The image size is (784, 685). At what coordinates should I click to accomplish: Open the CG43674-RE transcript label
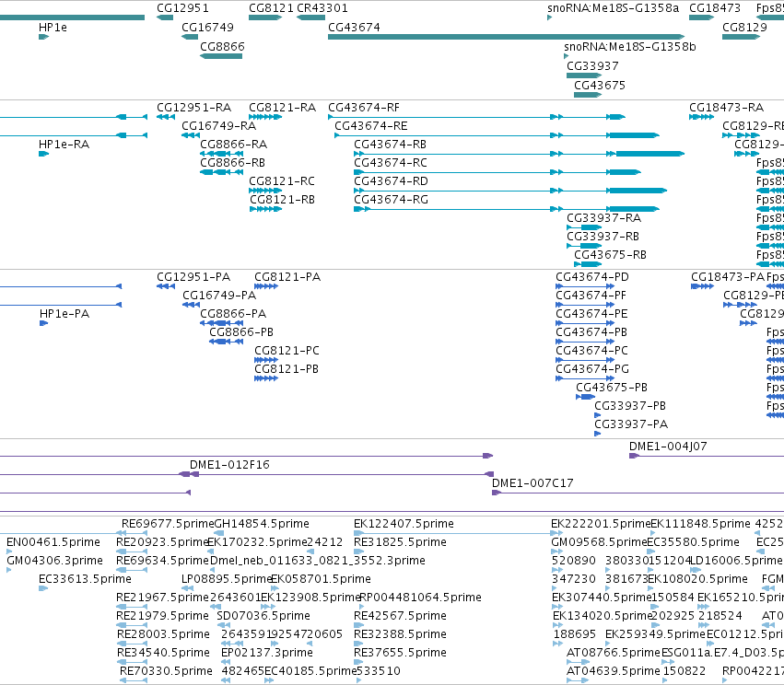[371, 126]
